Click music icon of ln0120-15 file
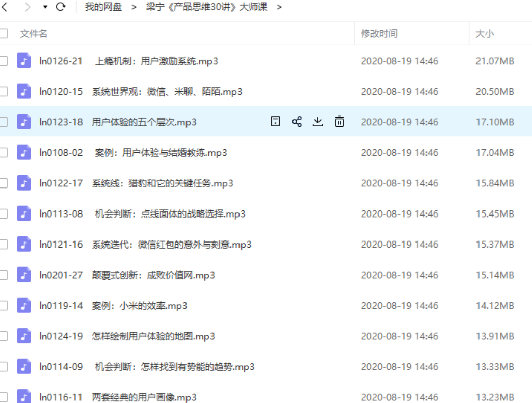Screen dimensions: 532x403 click(24, 91)
